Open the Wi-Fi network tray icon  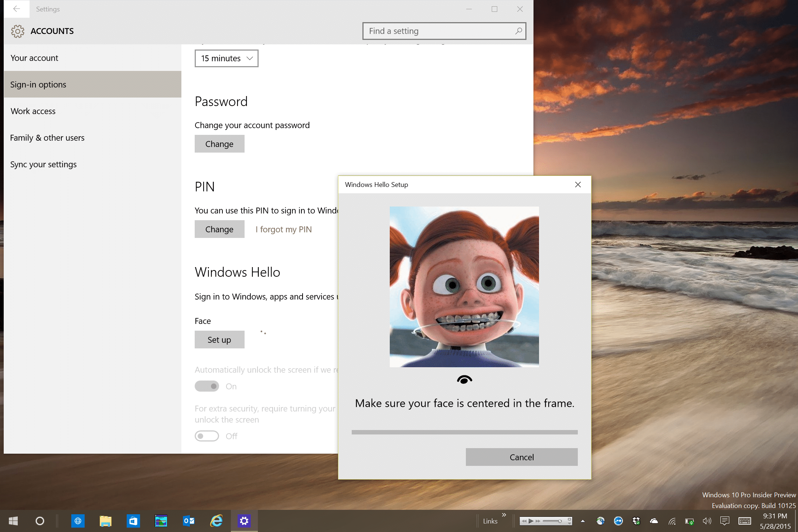tap(672, 521)
